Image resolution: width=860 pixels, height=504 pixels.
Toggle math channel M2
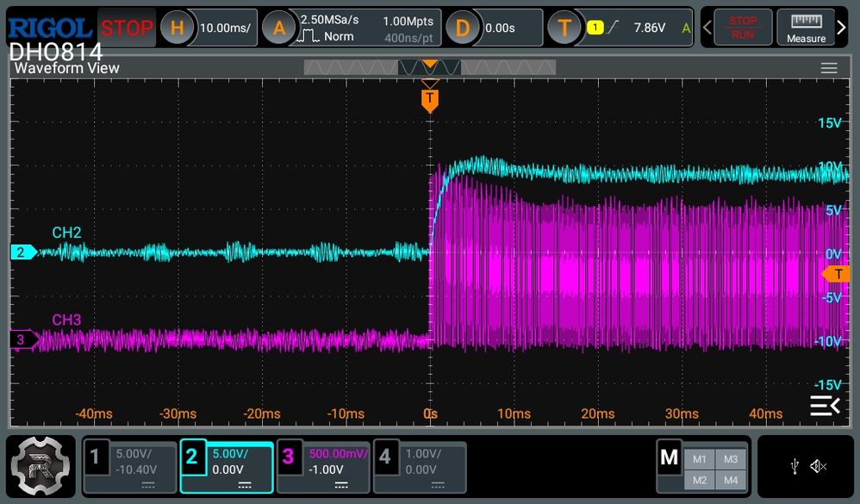click(700, 481)
